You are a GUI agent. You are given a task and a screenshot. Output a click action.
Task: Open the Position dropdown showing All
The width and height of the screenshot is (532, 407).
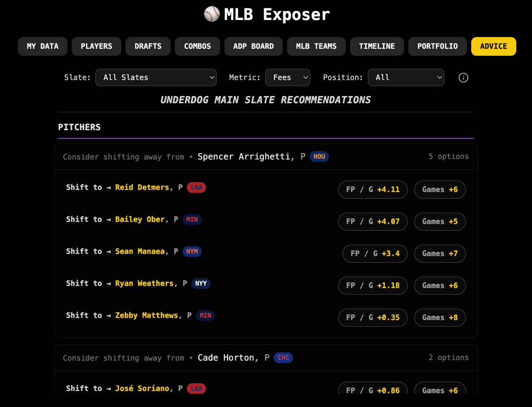coord(406,77)
